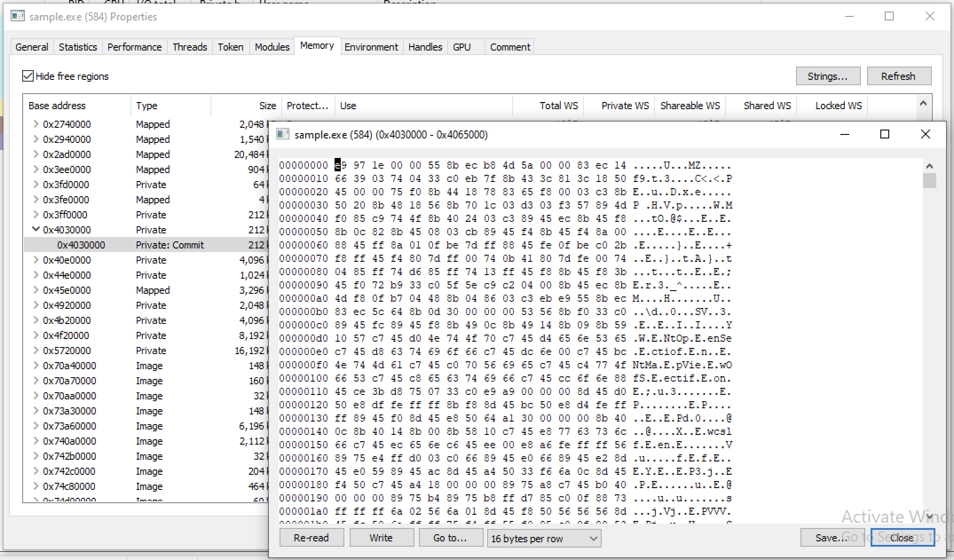Image resolution: width=954 pixels, height=560 pixels.
Task: Expand the 0x2740000 memory region
Action: 35,124
